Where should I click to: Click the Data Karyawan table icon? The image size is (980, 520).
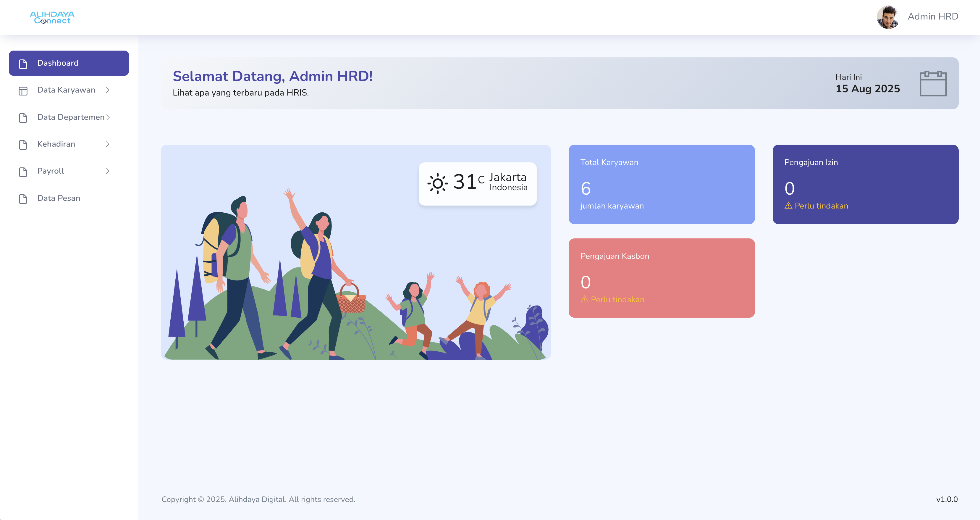pyautogui.click(x=23, y=91)
